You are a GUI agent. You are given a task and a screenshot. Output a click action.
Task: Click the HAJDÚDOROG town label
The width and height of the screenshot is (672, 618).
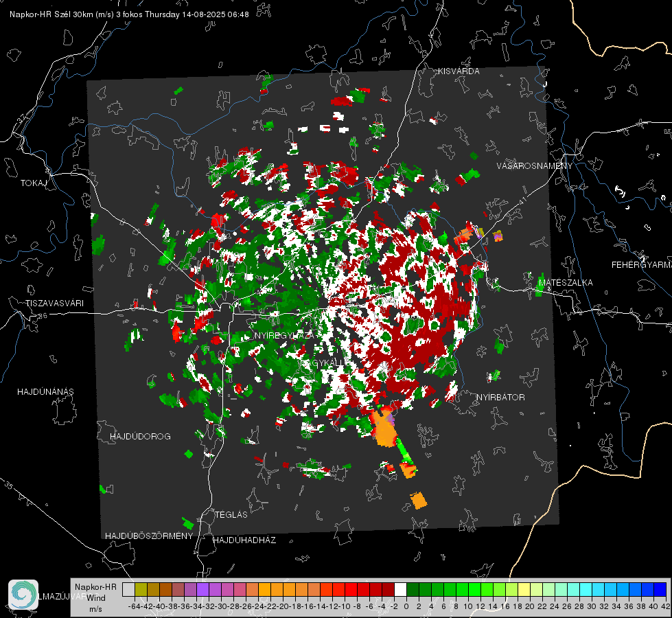click(140, 437)
